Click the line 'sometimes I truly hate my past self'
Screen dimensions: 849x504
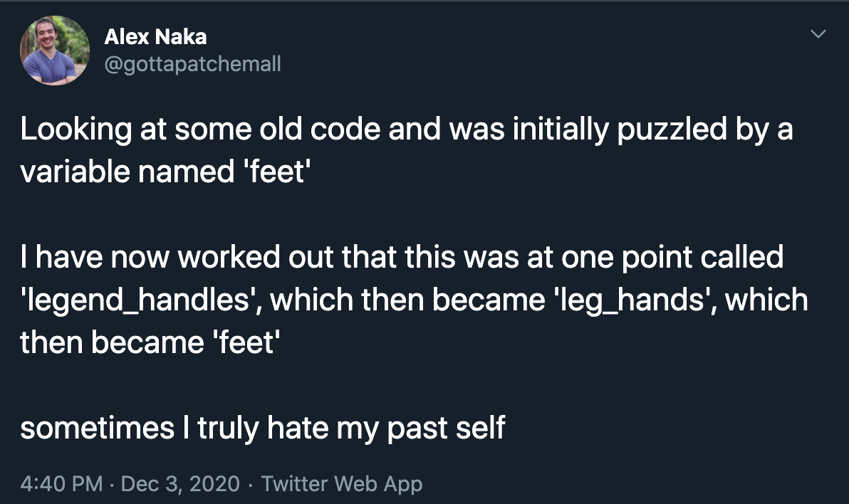tap(263, 429)
